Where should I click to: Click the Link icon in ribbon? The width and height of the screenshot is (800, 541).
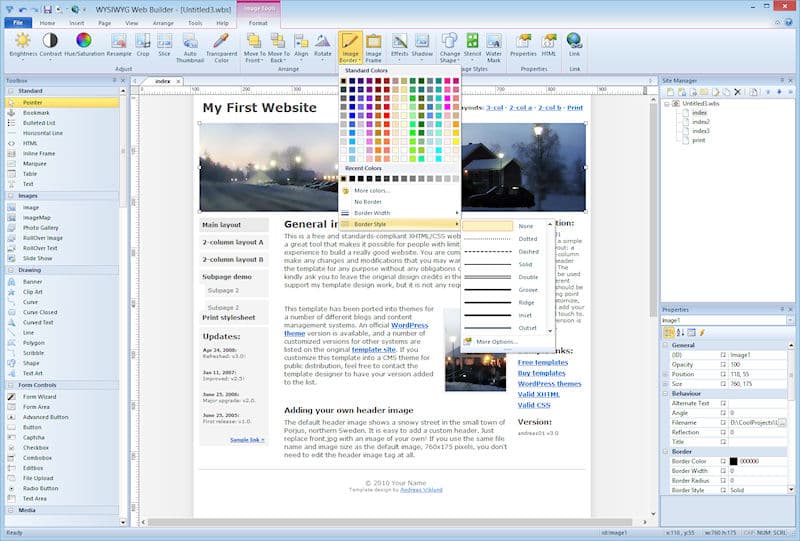point(574,44)
